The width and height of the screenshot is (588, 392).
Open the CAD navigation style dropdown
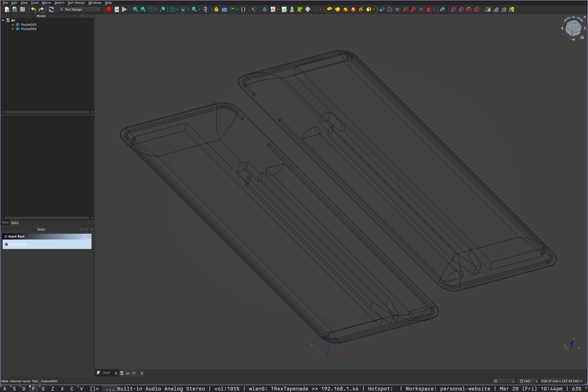pyautogui.click(x=527, y=381)
